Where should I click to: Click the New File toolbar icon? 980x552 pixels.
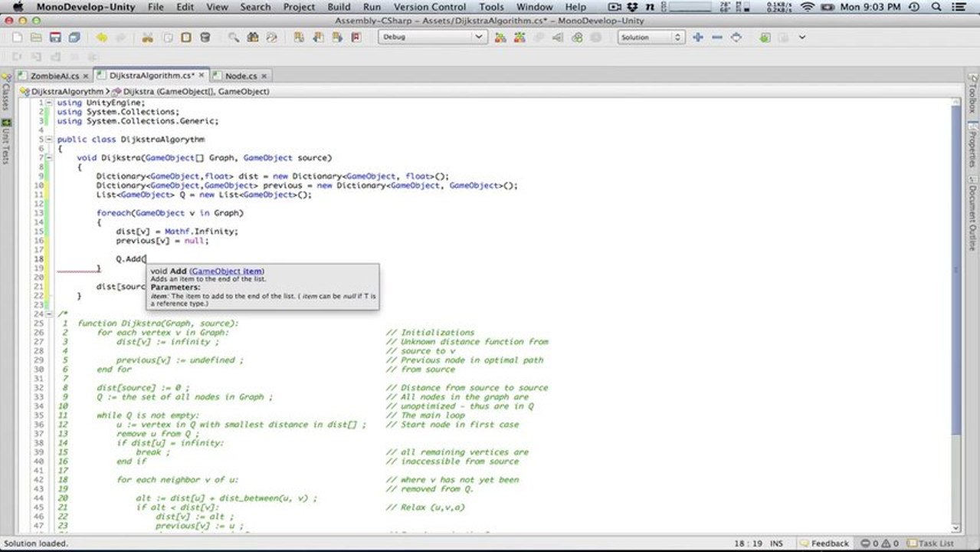[x=17, y=37]
